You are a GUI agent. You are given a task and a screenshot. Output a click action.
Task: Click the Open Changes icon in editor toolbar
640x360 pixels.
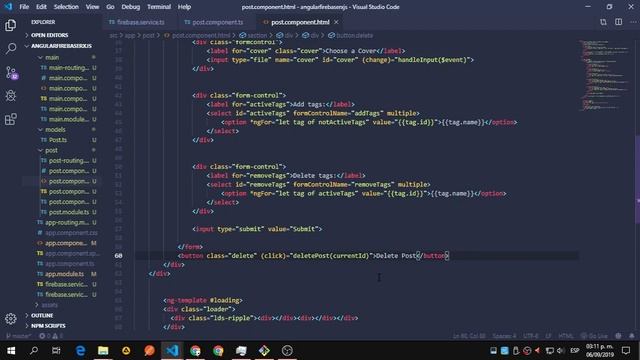pyautogui.click(x=603, y=22)
